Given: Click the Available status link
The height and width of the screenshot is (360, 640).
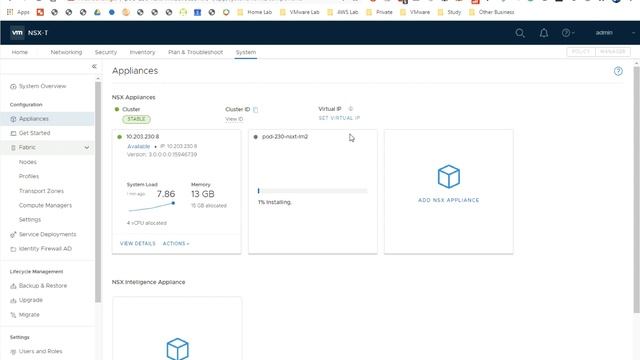Looking at the screenshot, I should click(x=139, y=146).
